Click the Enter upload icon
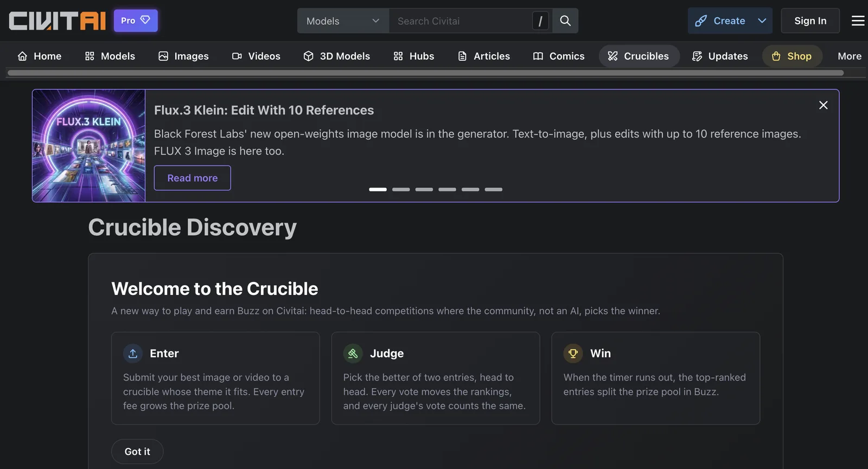Viewport: 868px width, 469px height. [x=133, y=354]
